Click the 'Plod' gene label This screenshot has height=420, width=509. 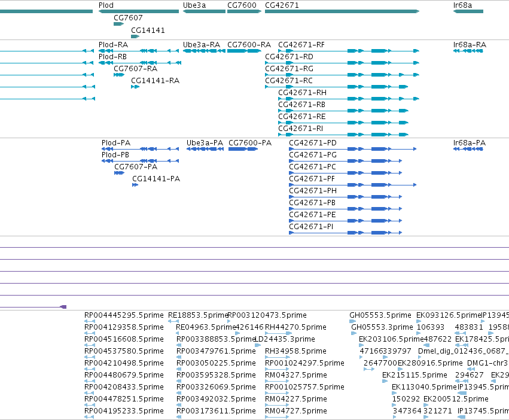point(106,5)
